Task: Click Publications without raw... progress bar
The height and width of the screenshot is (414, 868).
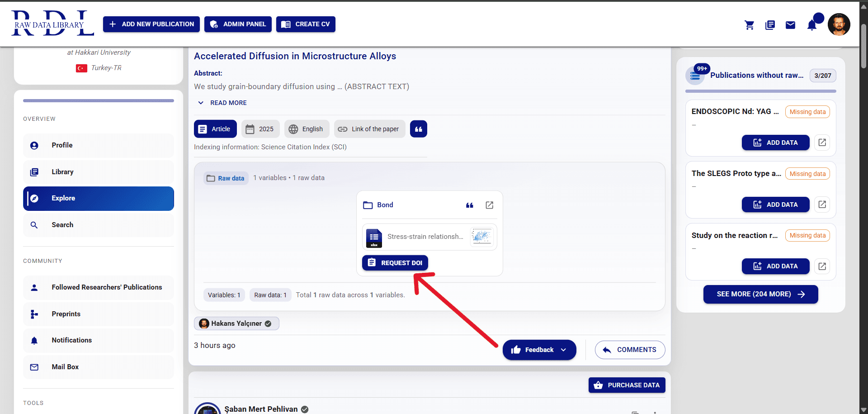Action: pyautogui.click(x=760, y=91)
